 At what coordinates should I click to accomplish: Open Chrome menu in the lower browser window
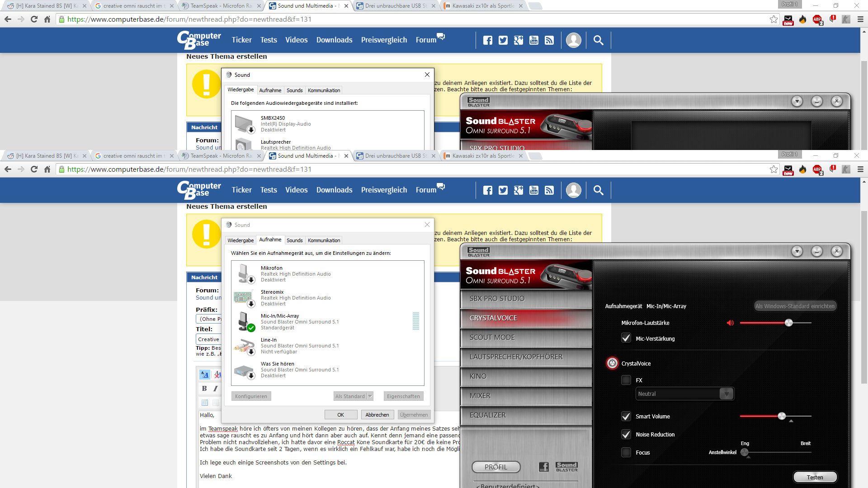click(860, 169)
